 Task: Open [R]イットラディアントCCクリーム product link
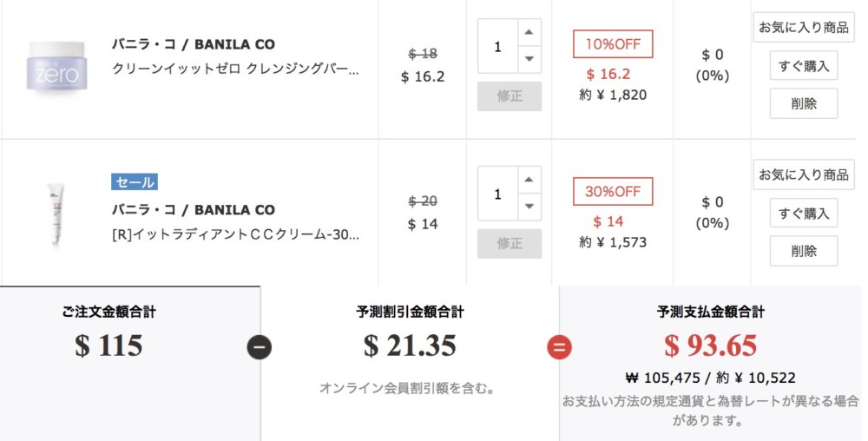235,234
